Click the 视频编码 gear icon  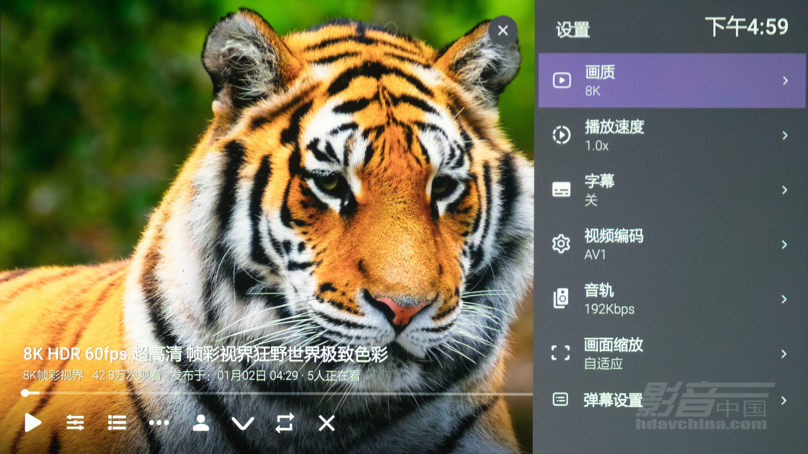pos(561,244)
